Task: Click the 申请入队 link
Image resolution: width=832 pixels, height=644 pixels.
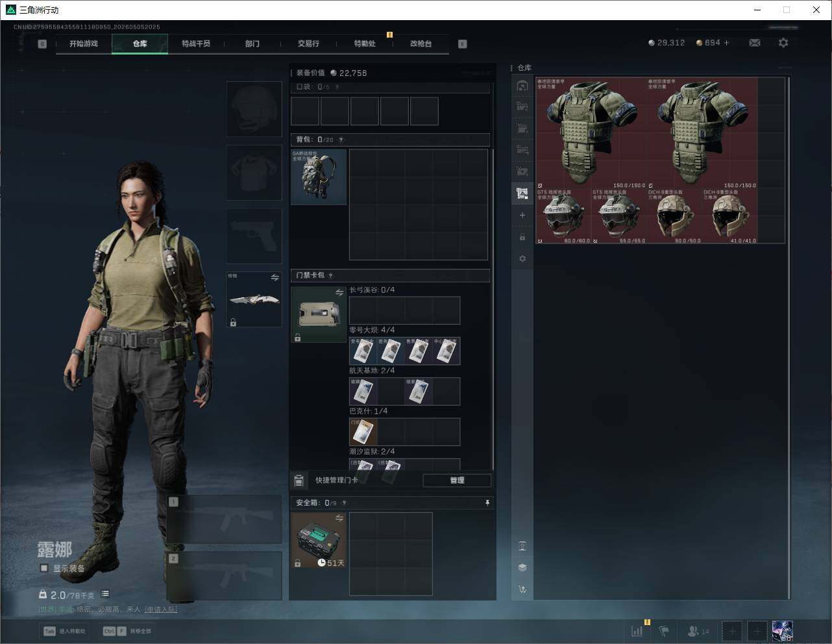Action: [161, 610]
